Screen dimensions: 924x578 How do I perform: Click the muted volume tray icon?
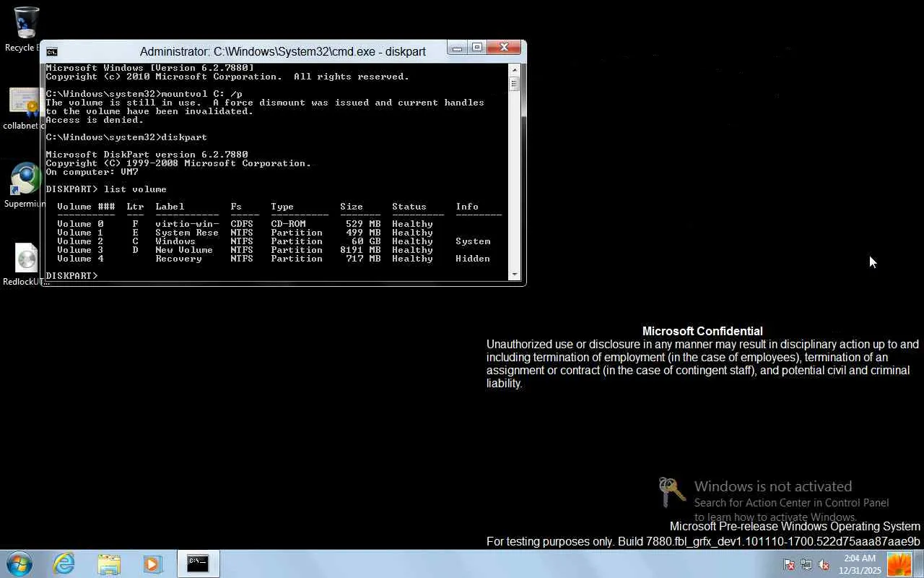[823, 565]
